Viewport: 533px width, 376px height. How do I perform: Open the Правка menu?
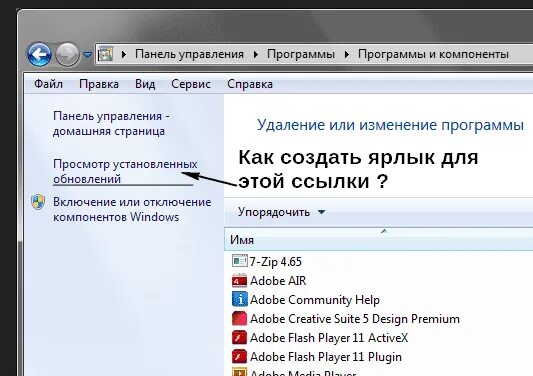pos(99,84)
